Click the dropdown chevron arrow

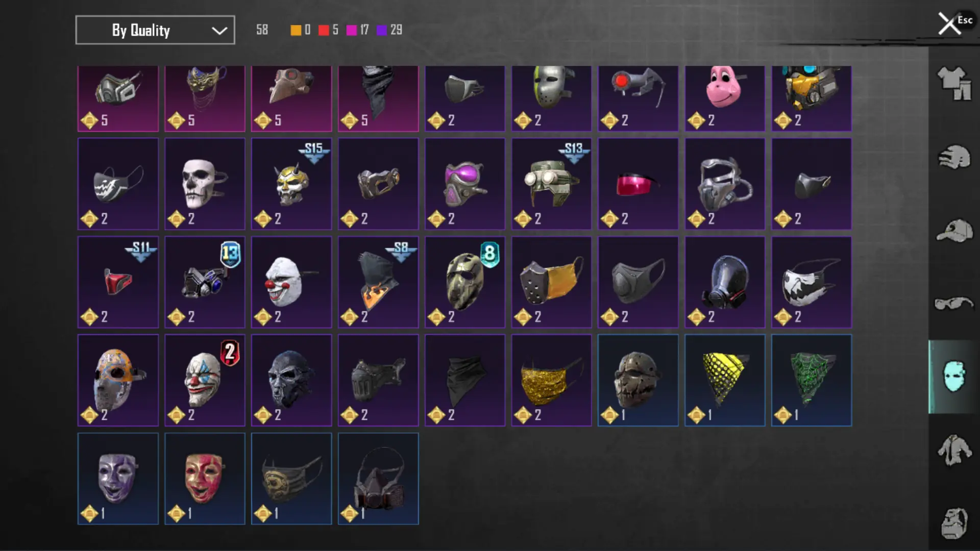click(219, 31)
